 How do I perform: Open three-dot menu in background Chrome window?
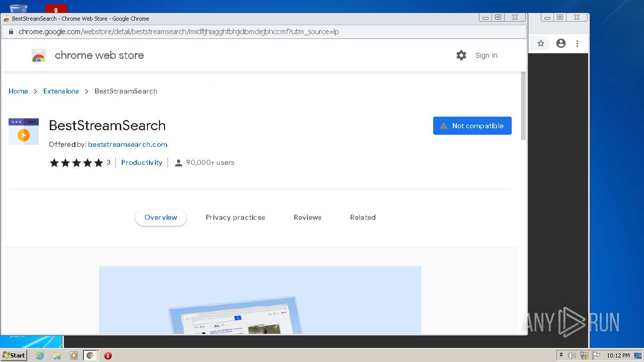click(x=578, y=43)
